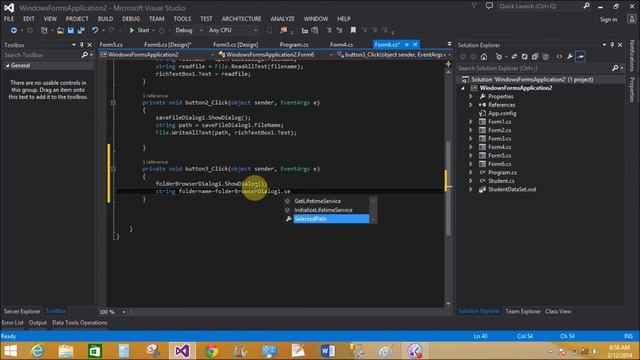
Task: Click the code editor vertical scrollbar thumb
Action: pos(448,188)
